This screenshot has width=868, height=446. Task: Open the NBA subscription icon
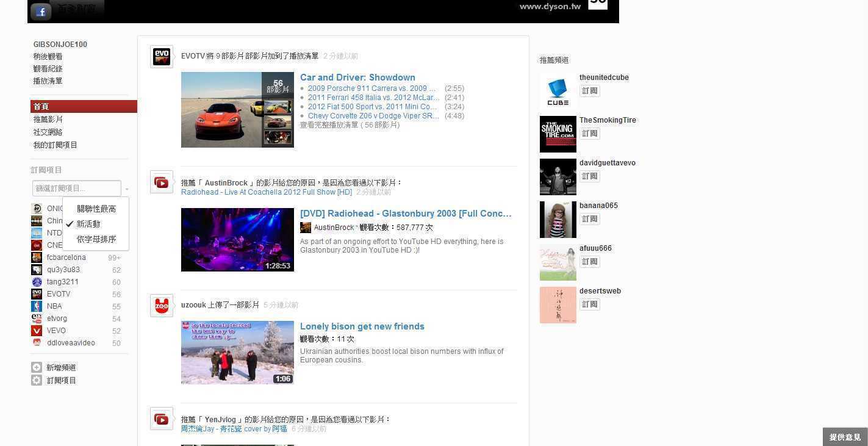click(37, 306)
